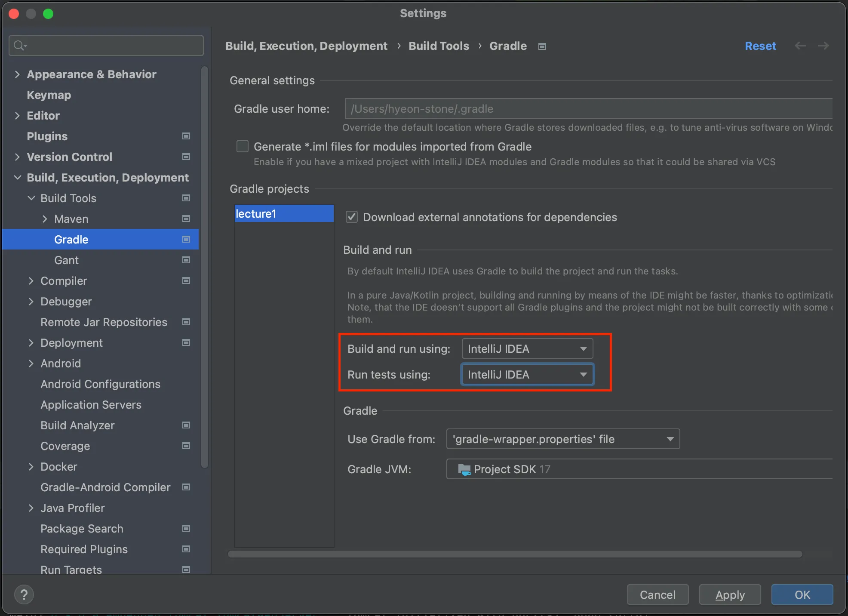Click the horizontal scrollbar below the Gradle projects

click(515, 554)
